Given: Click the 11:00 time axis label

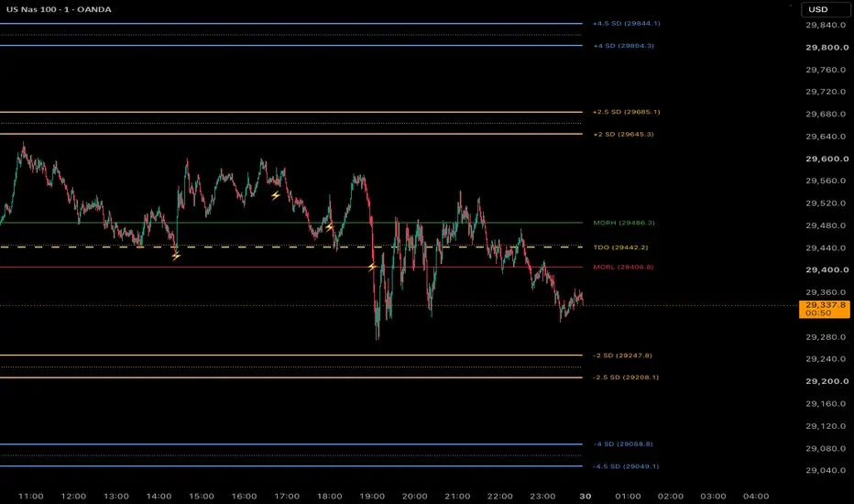Looking at the screenshot, I should click(30, 497).
